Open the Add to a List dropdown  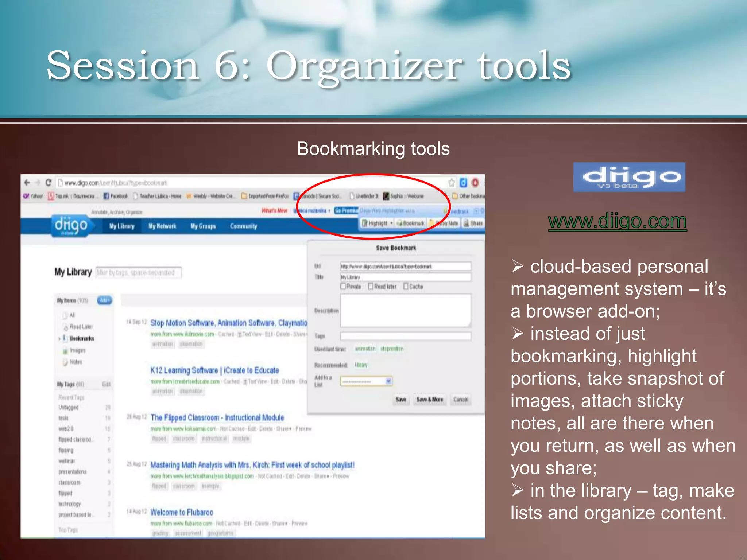point(388,381)
